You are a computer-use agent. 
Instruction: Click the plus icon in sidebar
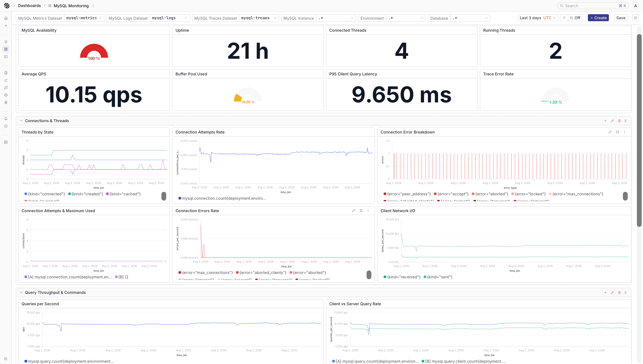pyautogui.click(x=6, y=26)
